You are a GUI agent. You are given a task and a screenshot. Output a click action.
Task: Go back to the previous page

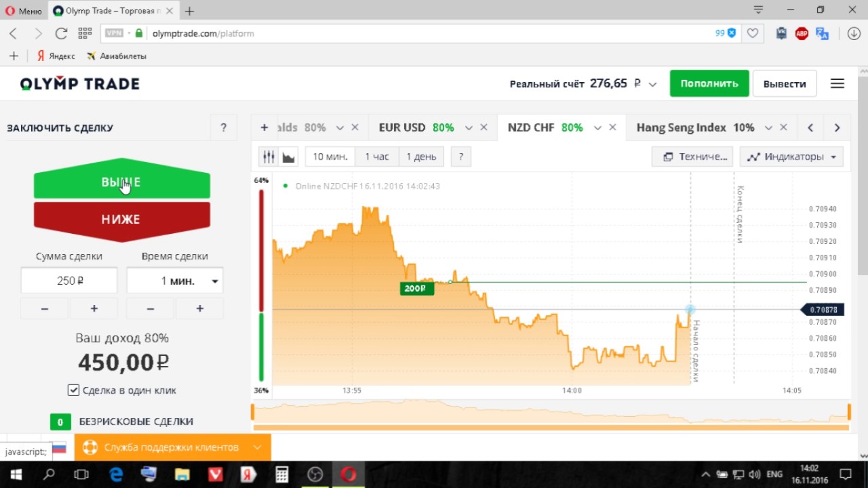(14, 33)
